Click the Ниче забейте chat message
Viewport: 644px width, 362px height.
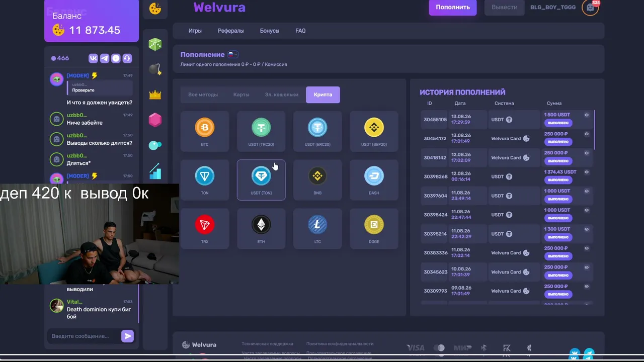click(85, 123)
